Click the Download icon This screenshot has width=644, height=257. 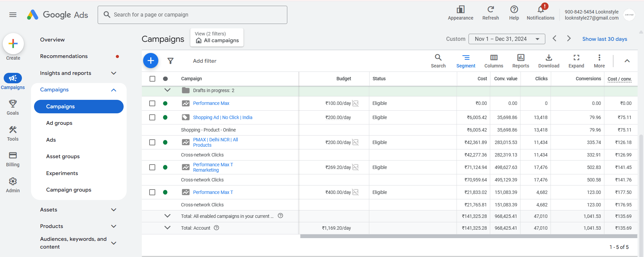[548, 58]
